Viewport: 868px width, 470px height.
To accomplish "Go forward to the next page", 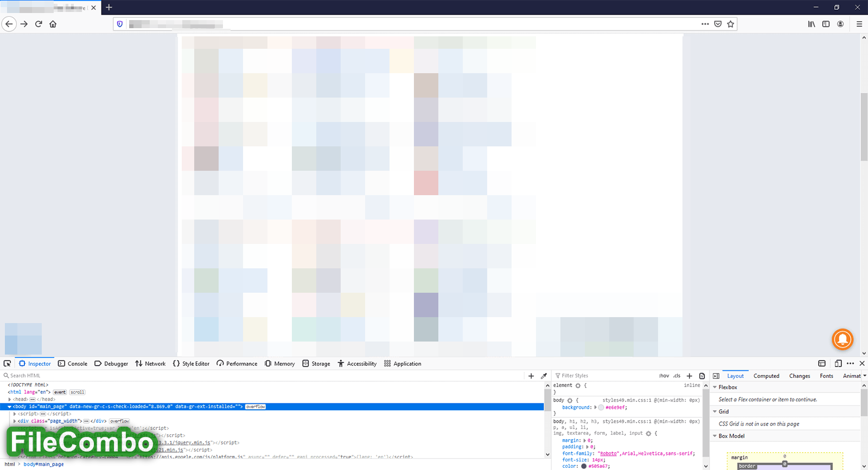I will [24, 24].
